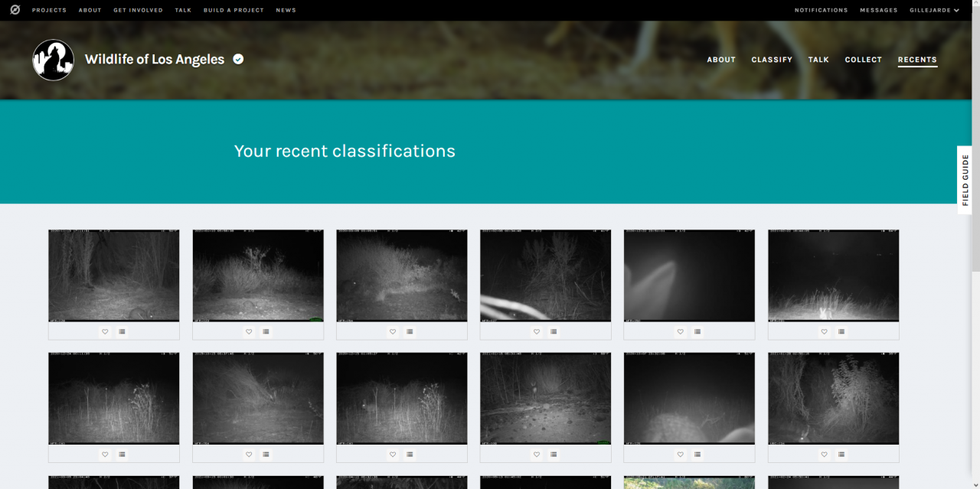Add fifth second-row image to a collection

[697, 455]
